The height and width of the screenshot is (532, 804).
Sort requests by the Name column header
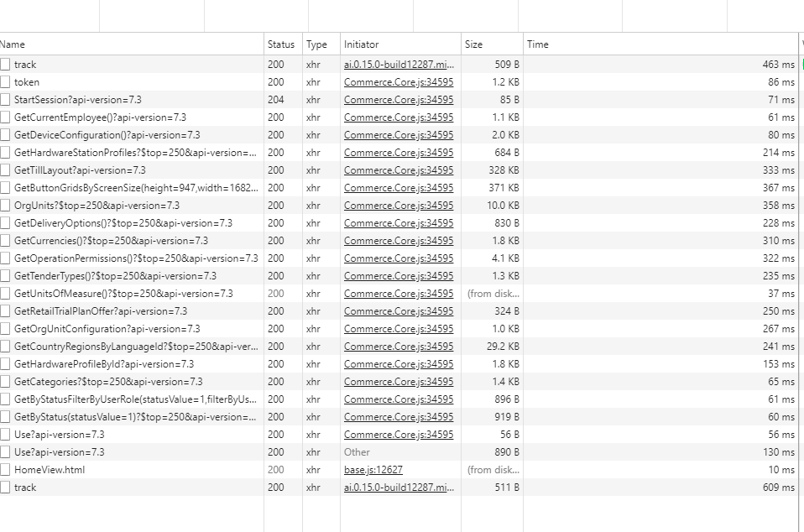point(131,44)
